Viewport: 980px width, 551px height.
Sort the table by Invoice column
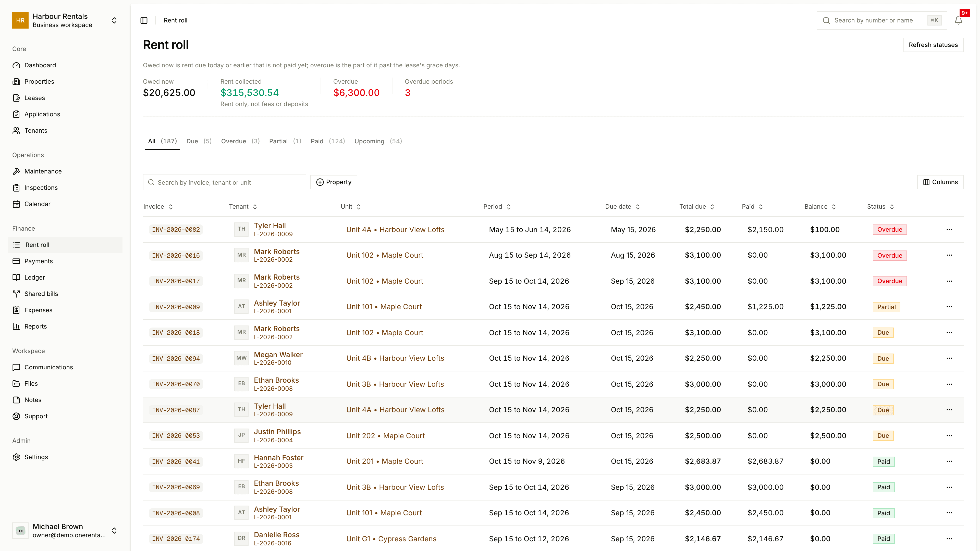pyautogui.click(x=158, y=207)
